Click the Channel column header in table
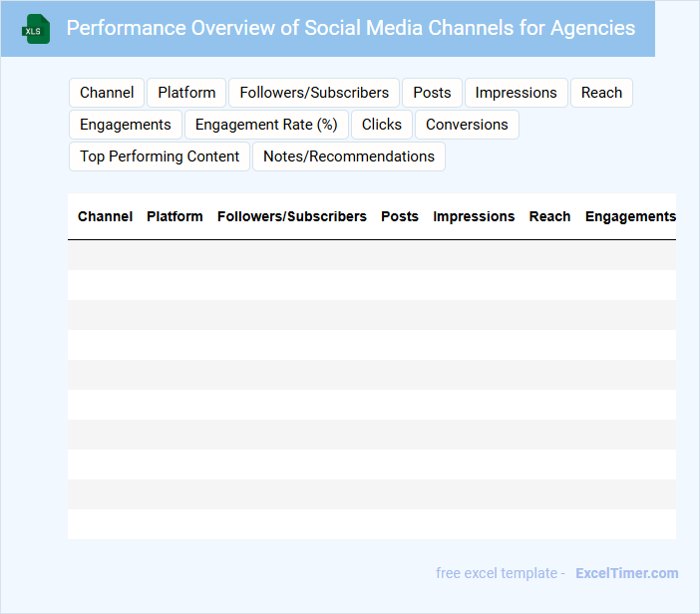 click(105, 216)
